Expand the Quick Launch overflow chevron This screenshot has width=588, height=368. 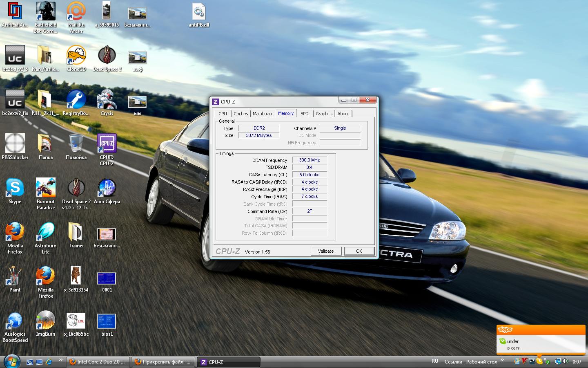(61, 360)
